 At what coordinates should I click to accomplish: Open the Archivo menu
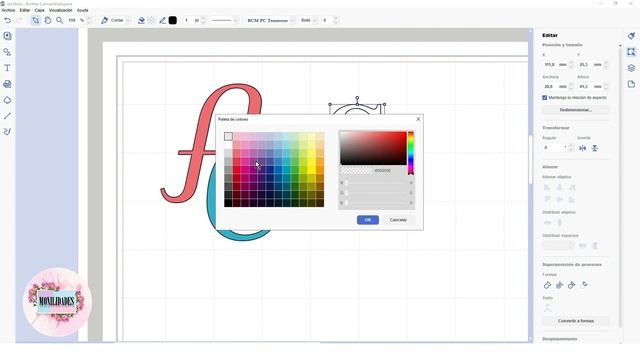(x=8, y=10)
